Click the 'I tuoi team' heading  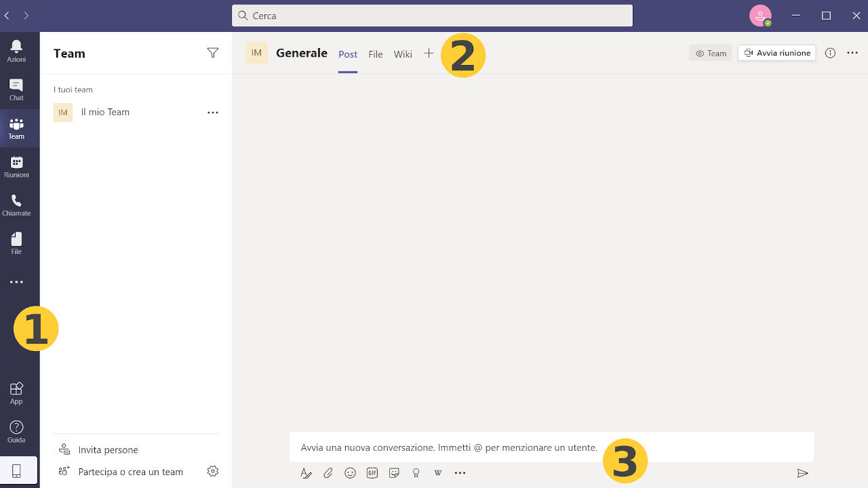tap(73, 89)
